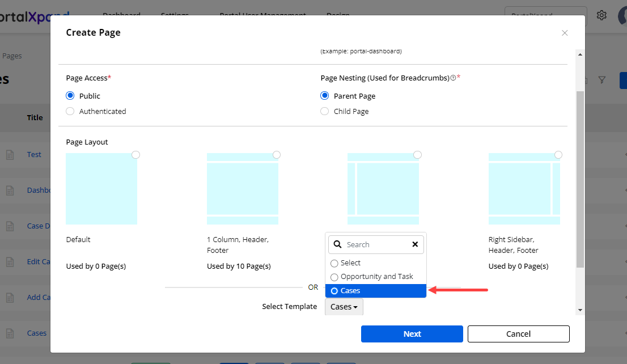Select the Parent Page radio button
This screenshot has width=627, height=364.
point(325,96)
